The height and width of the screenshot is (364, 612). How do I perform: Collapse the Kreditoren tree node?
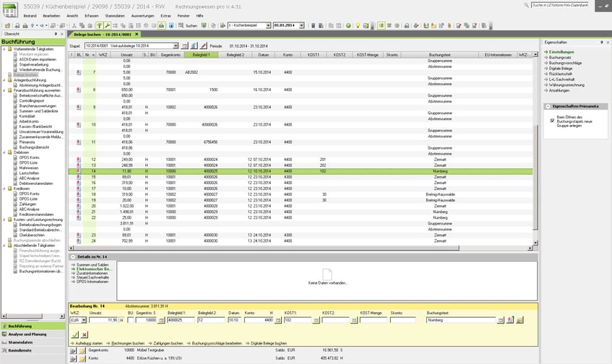pyautogui.click(x=4, y=188)
